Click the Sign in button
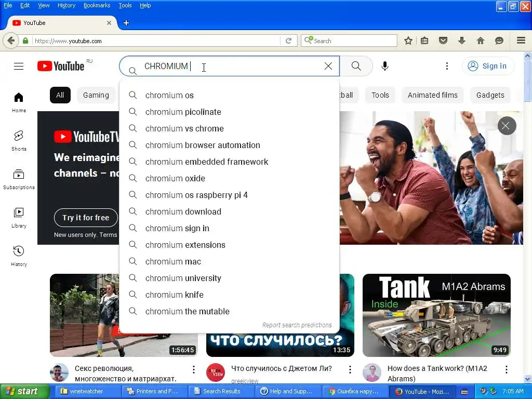 (x=488, y=66)
